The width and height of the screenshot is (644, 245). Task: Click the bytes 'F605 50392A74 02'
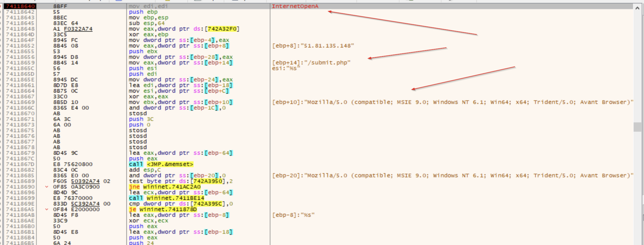point(82,181)
